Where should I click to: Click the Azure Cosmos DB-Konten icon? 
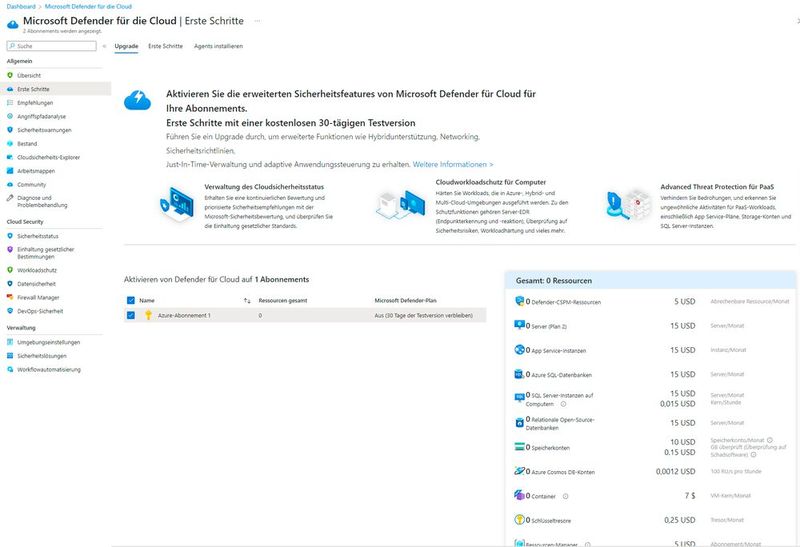[x=519, y=471]
